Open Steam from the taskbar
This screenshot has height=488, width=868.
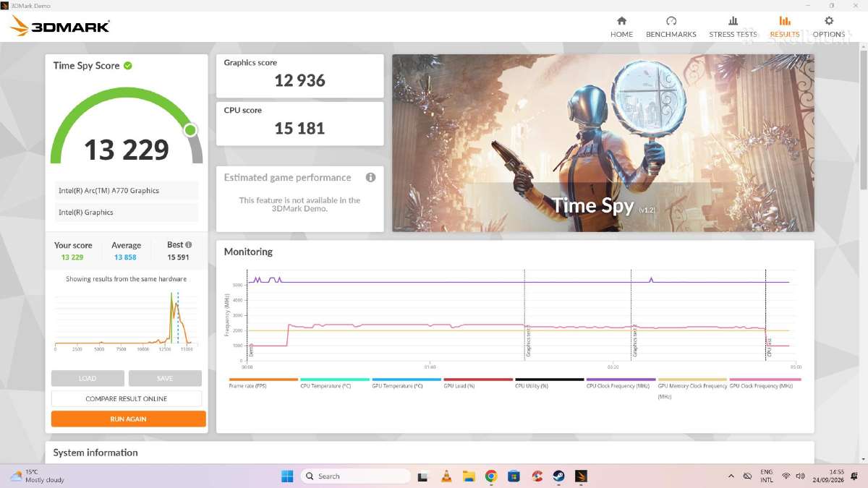click(x=559, y=476)
